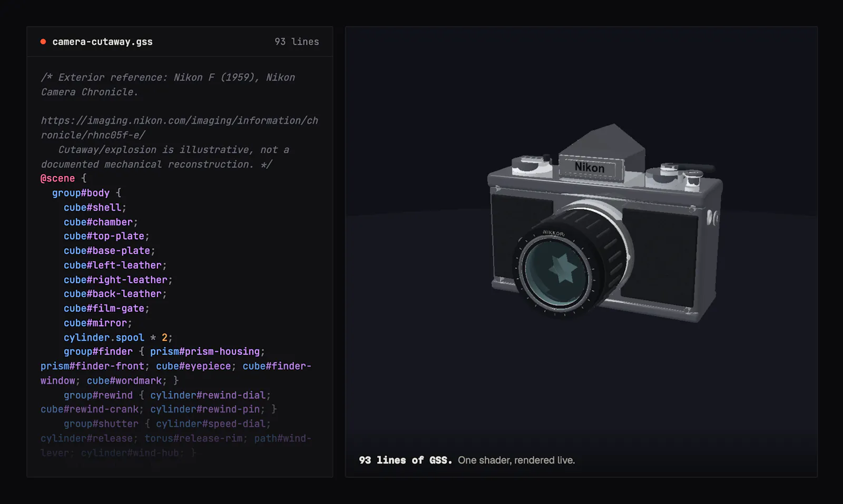The height and width of the screenshot is (504, 843).
Task: Click the rewind dial on camera top left
Action: tap(532, 164)
